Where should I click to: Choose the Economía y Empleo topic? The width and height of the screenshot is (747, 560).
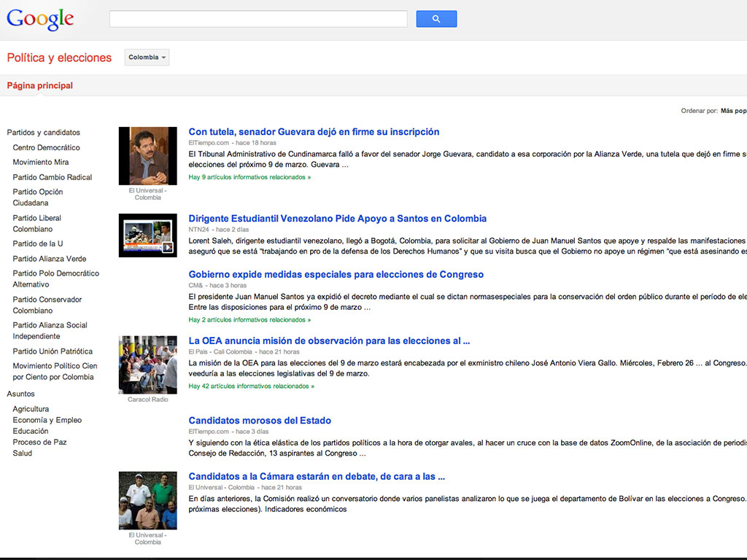(47, 420)
